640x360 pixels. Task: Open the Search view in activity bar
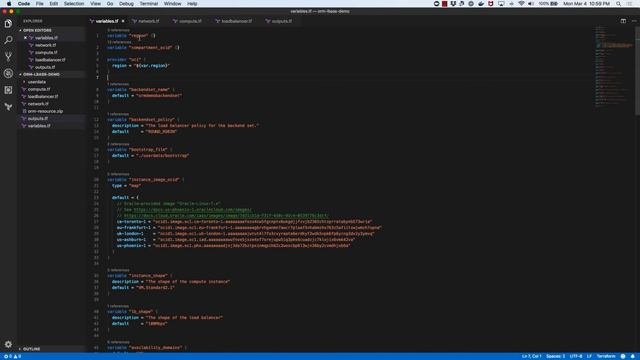click(x=8, y=40)
